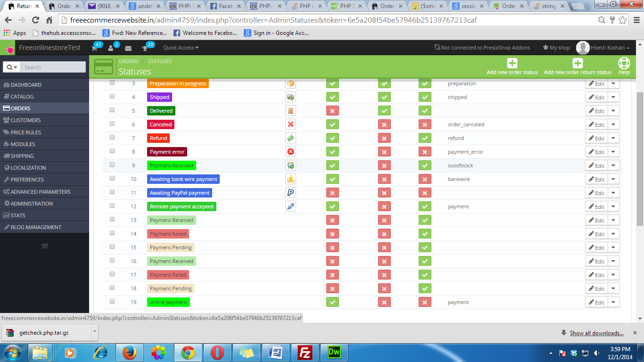Toggle first red cross in Delivered row
Viewport: 644px width, 362px height.
point(332,111)
